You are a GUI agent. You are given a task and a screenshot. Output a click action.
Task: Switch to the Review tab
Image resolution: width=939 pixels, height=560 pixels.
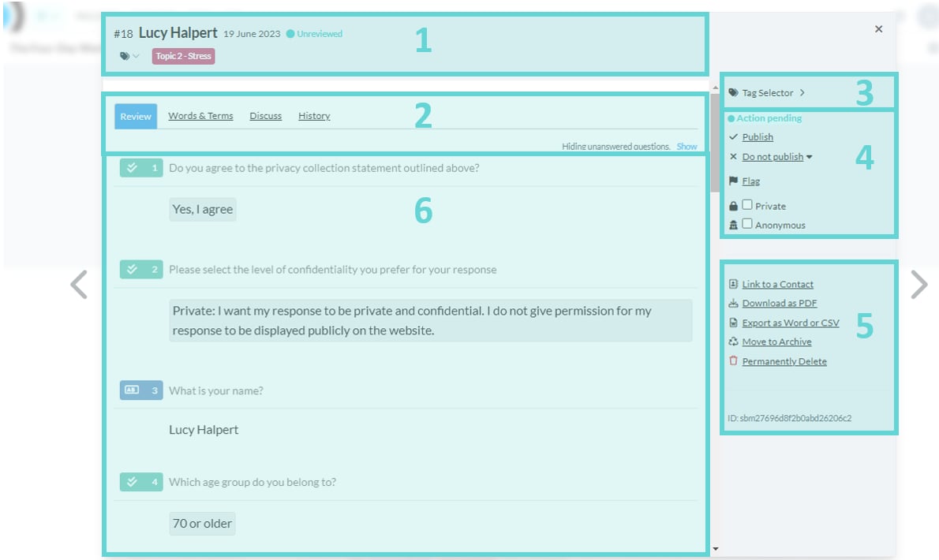136,117
